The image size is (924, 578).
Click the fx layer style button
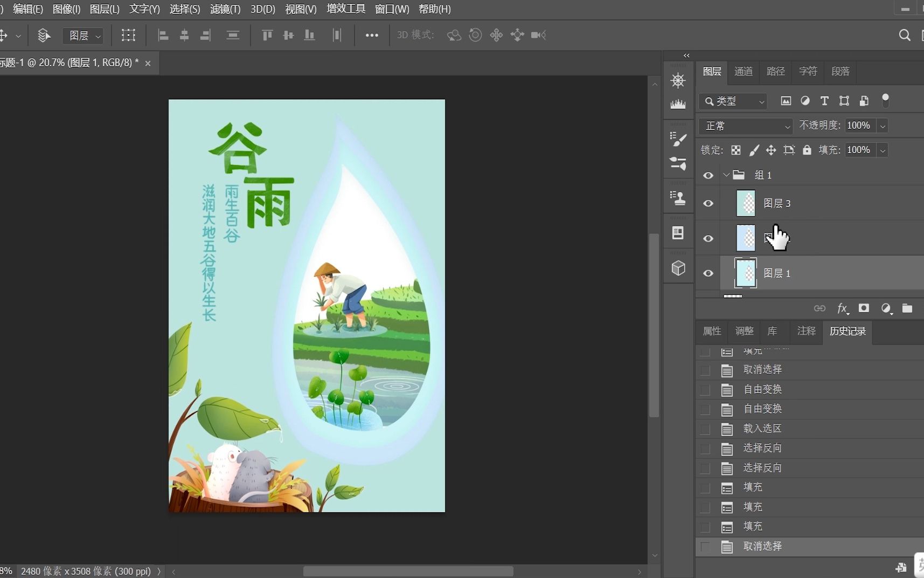click(x=843, y=308)
